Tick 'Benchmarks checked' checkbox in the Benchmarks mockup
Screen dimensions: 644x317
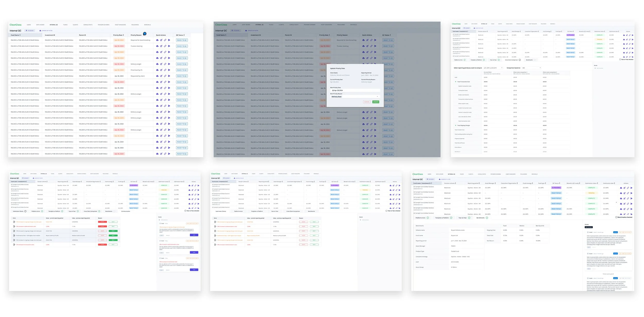616,217
